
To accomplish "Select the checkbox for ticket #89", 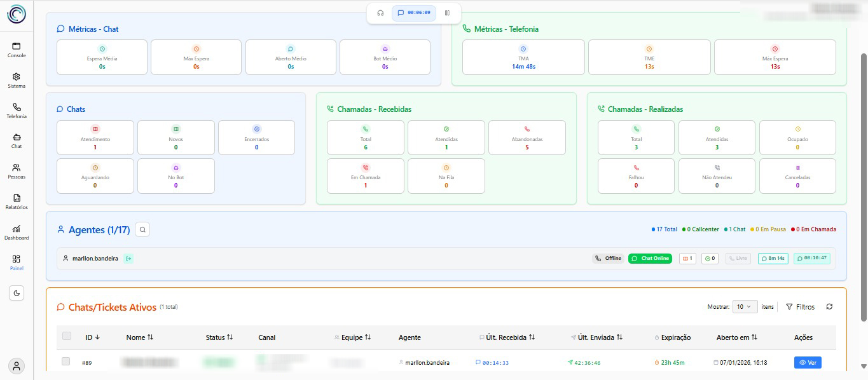I will click(65, 362).
